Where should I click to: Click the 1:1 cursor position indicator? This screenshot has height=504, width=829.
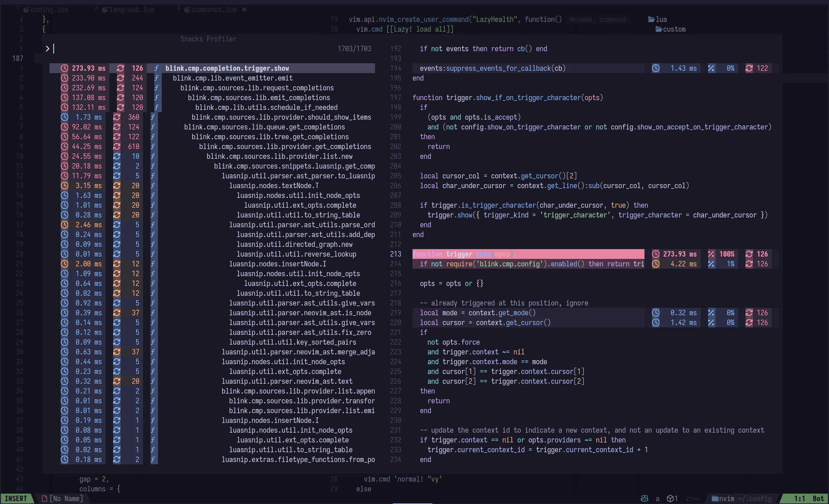pos(799,499)
